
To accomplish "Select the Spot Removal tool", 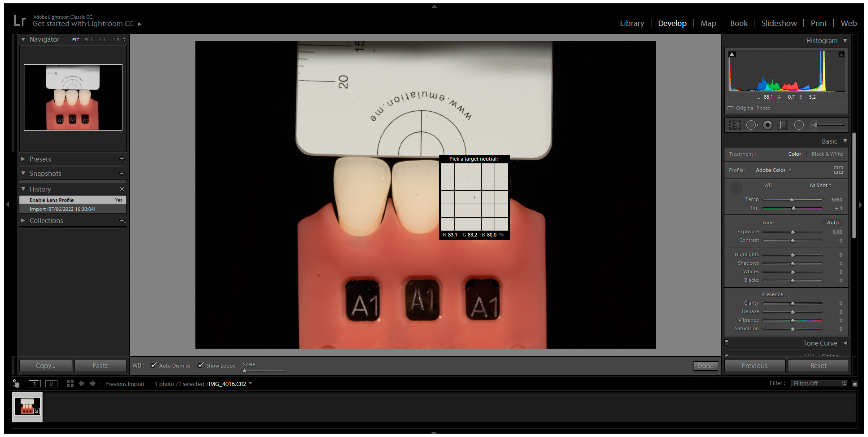I will (x=751, y=125).
